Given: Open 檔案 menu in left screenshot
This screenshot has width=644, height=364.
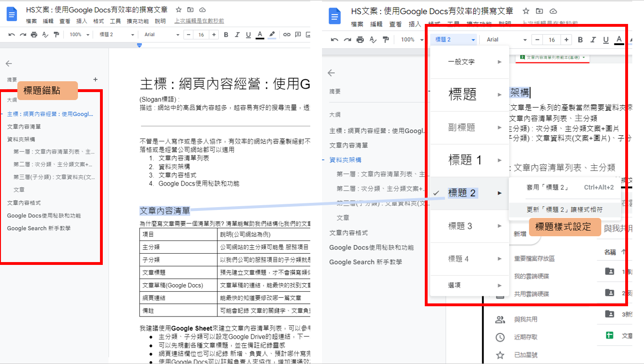Looking at the screenshot, I should coord(31,21).
